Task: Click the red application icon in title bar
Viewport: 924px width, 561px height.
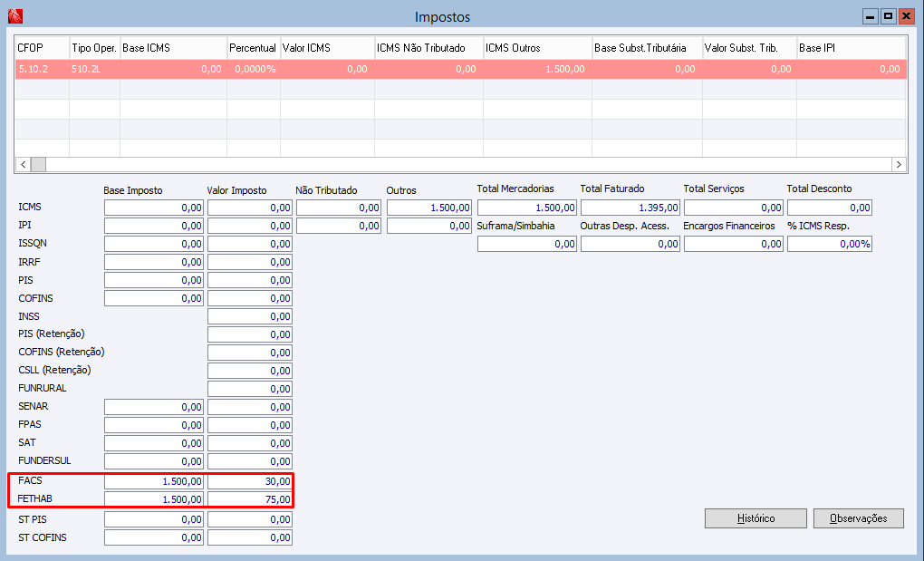Action: tap(15, 16)
